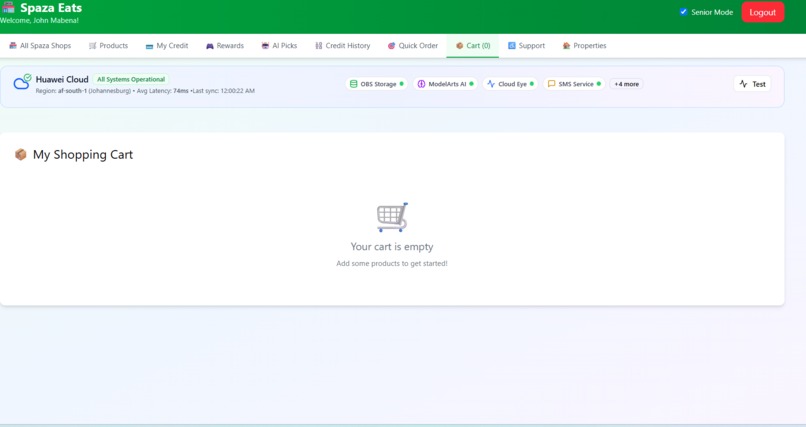Viewport: 806px width, 427px height.
Task: Click the package icon beside My Shopping Cart
Action: point(21,154)
